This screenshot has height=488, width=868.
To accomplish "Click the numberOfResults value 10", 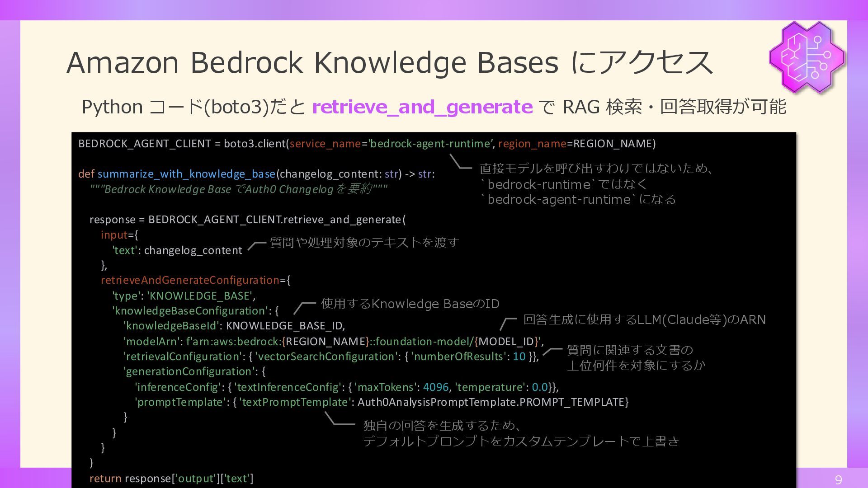I will [519, 357].
